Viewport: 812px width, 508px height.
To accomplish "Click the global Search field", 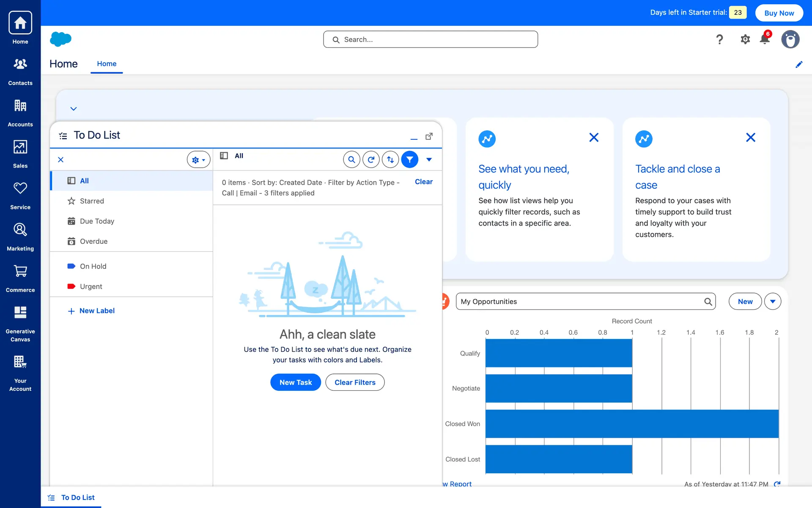I will tap(431, 39).
